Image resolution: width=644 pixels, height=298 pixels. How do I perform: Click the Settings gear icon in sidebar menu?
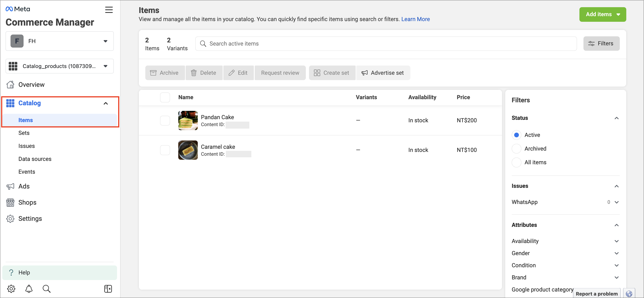coord(10,219)
